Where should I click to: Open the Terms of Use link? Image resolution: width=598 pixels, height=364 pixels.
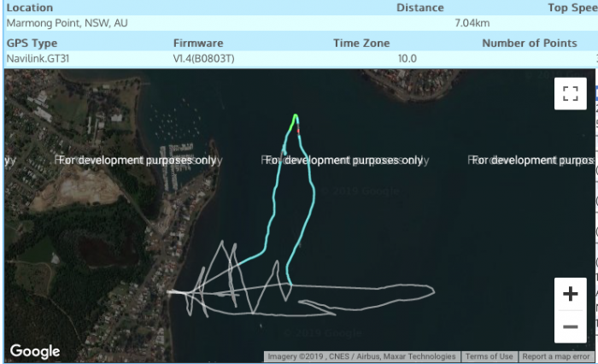click(489, 357)
